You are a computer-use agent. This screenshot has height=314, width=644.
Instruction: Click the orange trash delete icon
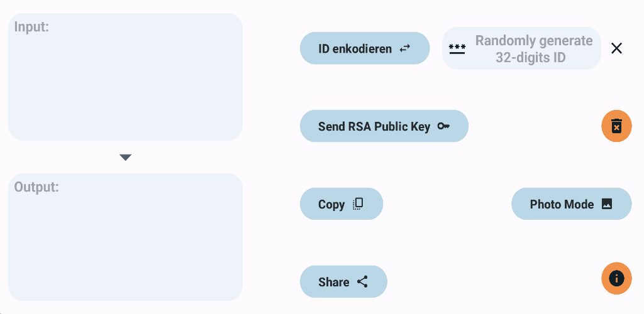[616, 126]
